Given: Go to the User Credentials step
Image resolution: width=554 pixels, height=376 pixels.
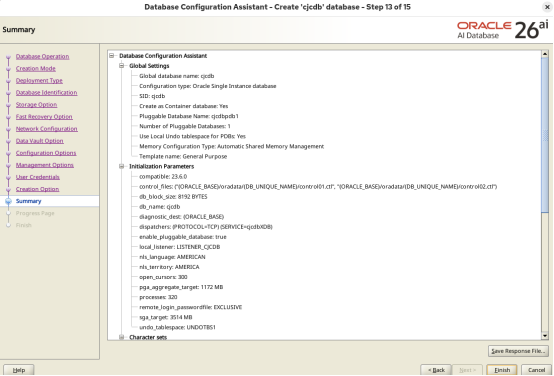Looking at the screenshot, I should point(38,177).
